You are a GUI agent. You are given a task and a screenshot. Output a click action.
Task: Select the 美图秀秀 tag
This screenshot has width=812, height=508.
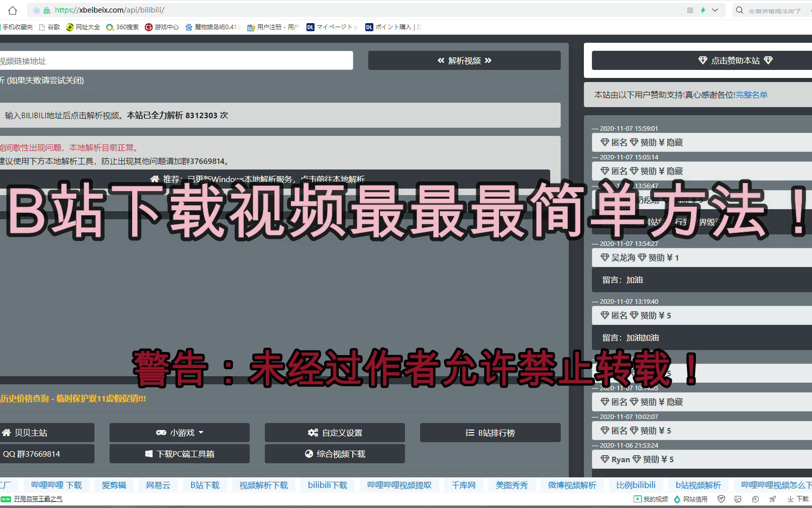(x=512, y=485)
